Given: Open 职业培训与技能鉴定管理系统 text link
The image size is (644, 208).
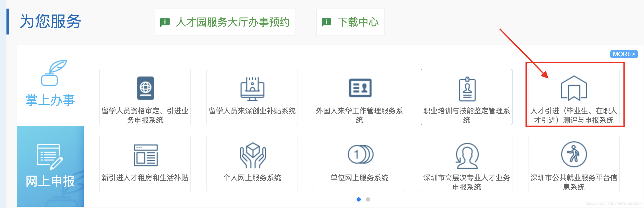Looking at the screenshot, I should [467, 115].
